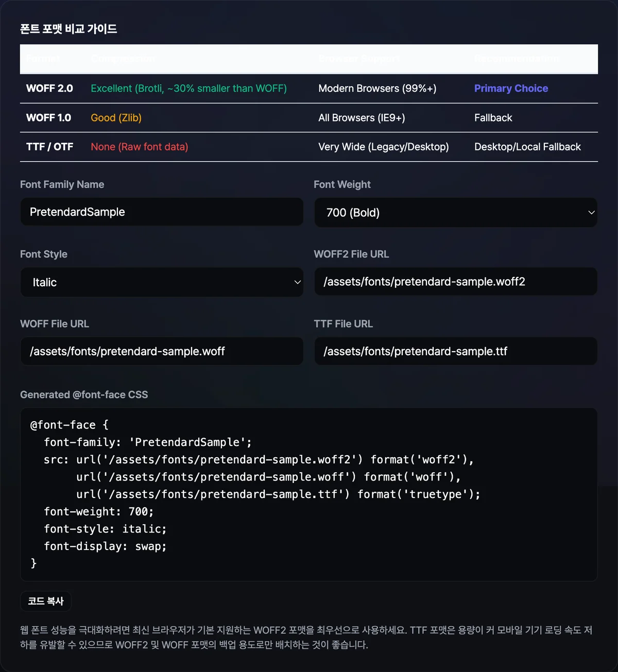Click the code line ending format('woff'),
Viewport: 618px width, 672px height.
coord(268,477)
